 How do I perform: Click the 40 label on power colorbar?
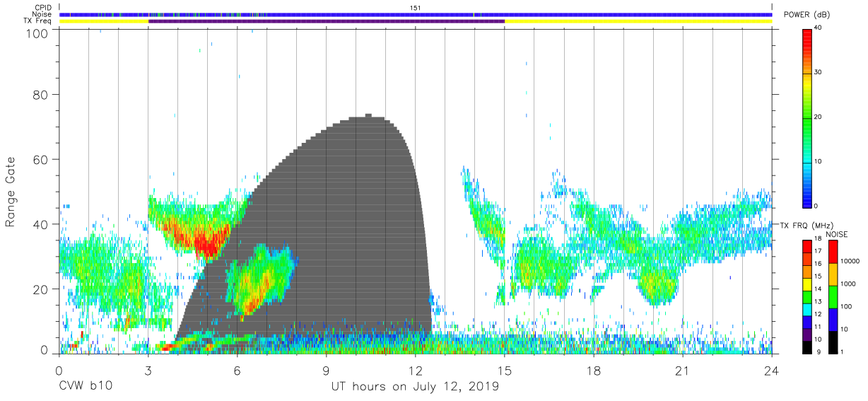click(x=818, y=27)
